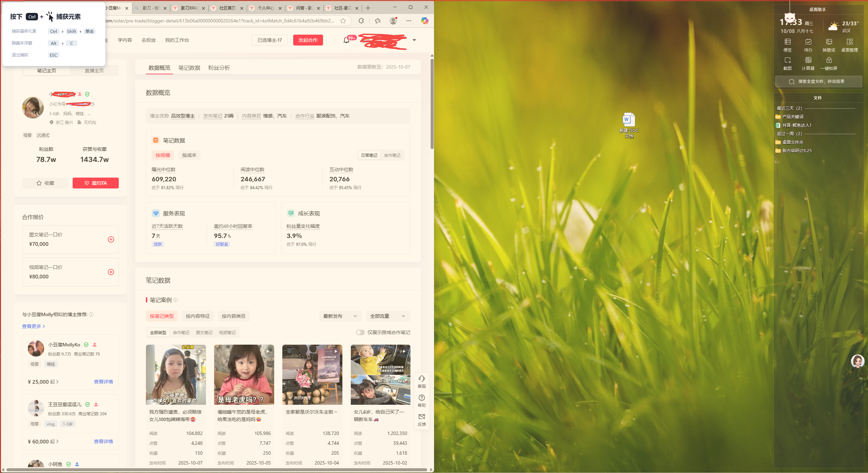
Task: Click the 收藏 button under the blogger profile
Action: click(x=45, y=183)
